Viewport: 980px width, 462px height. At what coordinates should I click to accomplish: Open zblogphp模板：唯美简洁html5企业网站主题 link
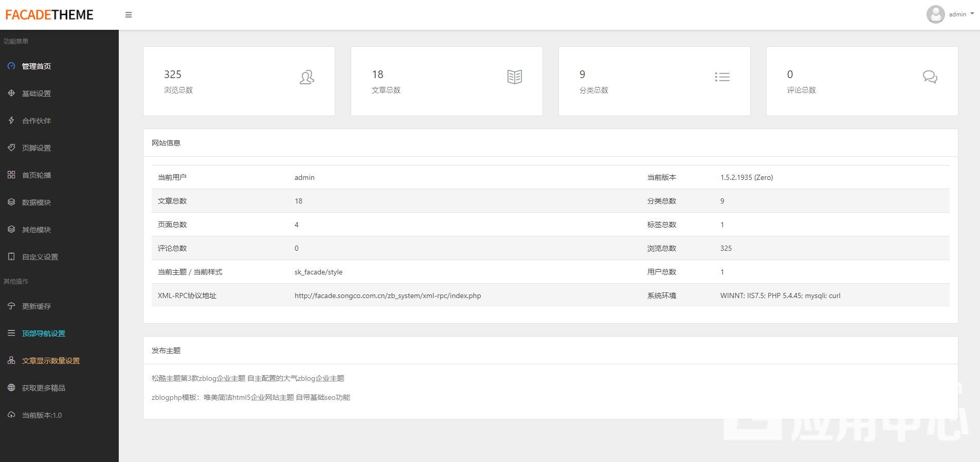[251, 397]
